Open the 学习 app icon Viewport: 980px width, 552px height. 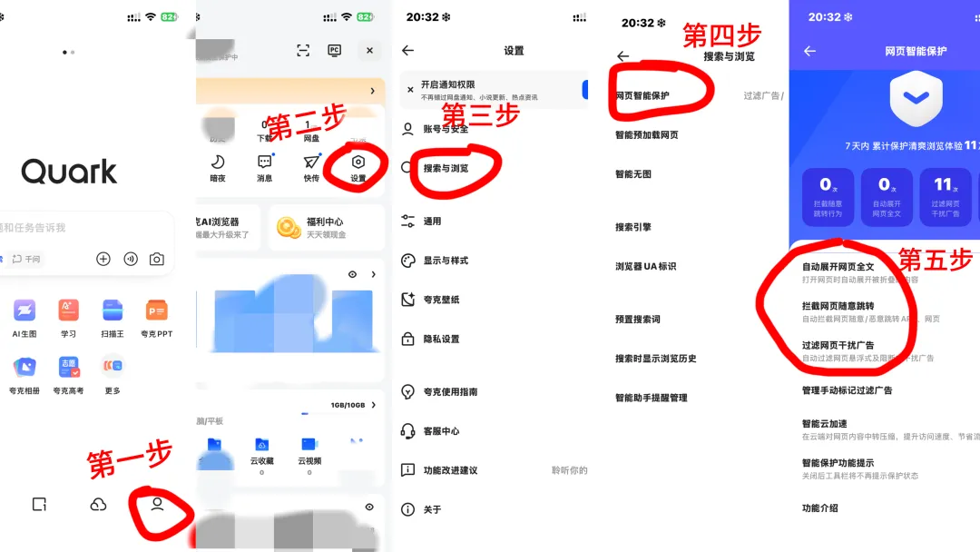click(x=69, y=310)
